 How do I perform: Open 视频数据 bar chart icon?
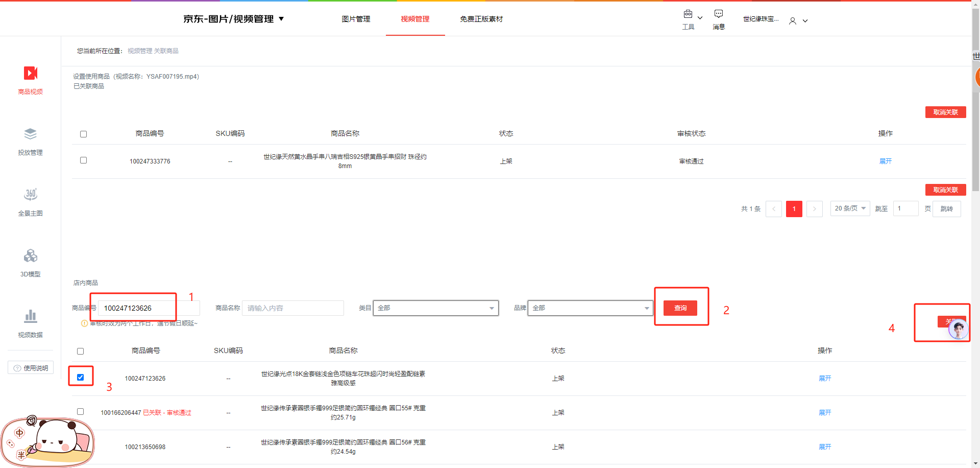(x=30, y=316)
